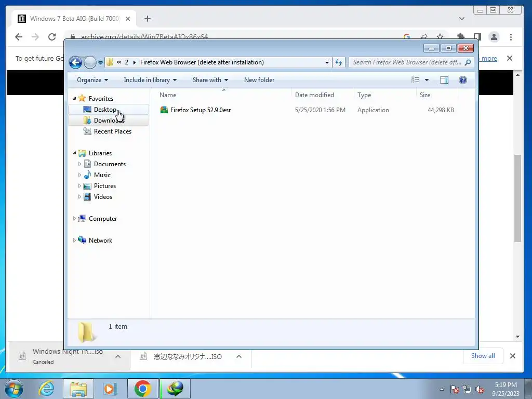Viewport: 532px width, 399px height.
Task: Click Chrome's profile avatar icon
Action: pyautogui.click(x=494, y=37)
